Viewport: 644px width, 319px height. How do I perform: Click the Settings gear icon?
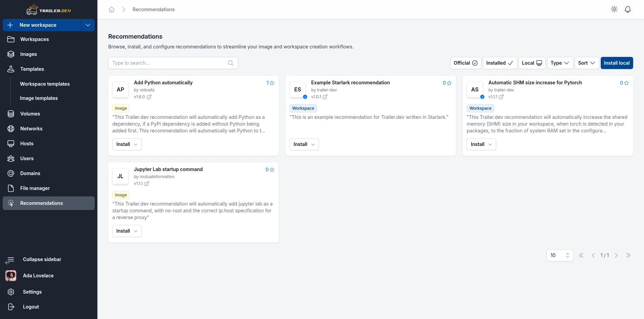pos(11,292)
